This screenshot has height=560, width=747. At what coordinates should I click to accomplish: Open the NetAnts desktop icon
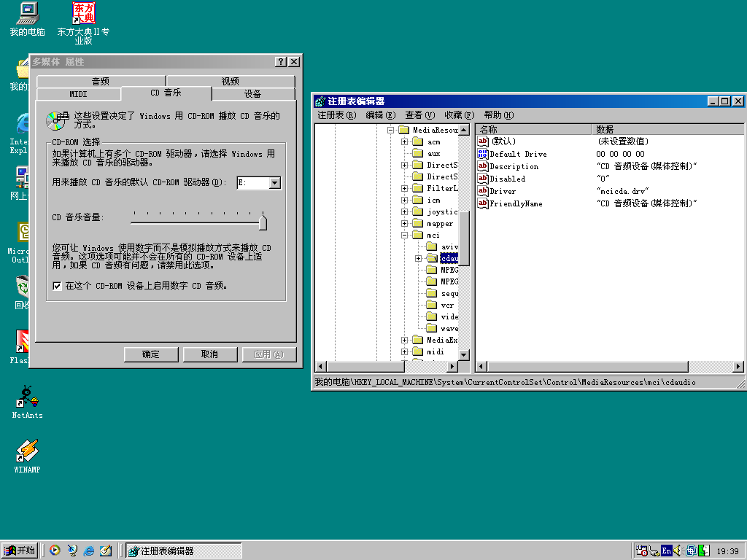[x=28, y=397]
